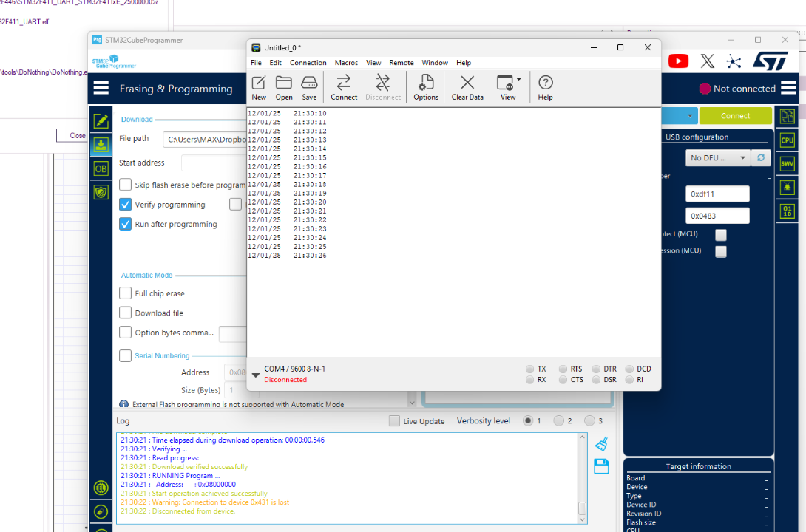Open the Option Bytes OB tab
806x532 pixels.
[x=101, y=168]
